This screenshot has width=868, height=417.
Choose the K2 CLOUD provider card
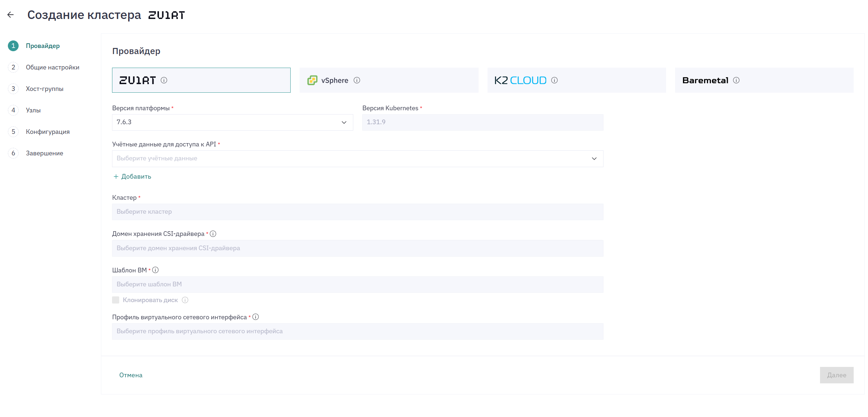tap(577, 80)
